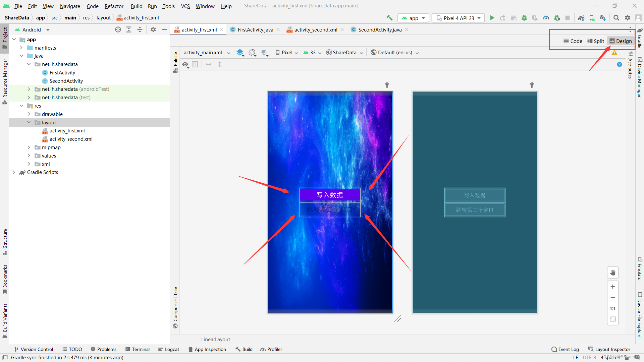Switch editor to Split view mode
The height and width of the screenshot is (362, 644).
tap(596, 41)
